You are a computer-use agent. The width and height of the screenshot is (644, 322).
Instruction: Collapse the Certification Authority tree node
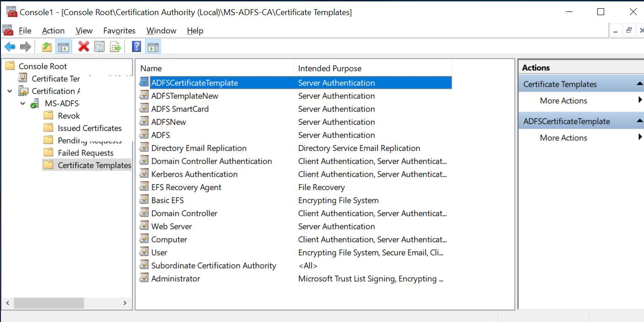coord(10,91)
